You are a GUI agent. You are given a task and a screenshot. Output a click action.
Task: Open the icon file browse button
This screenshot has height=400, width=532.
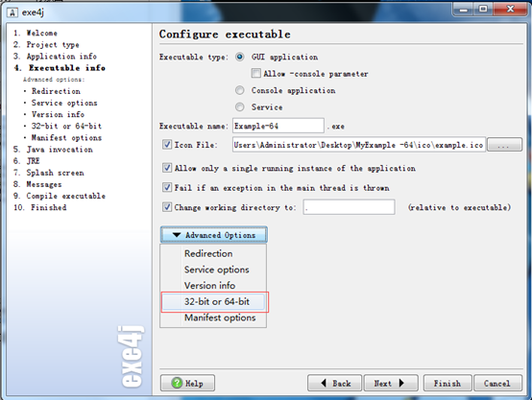click(x=504, y=145)
